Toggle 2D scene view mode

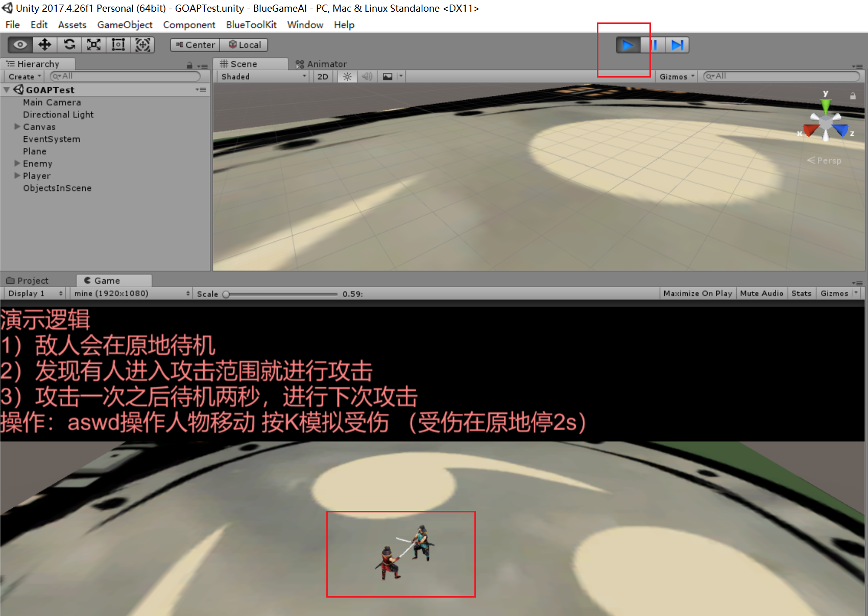click(323, 77)
